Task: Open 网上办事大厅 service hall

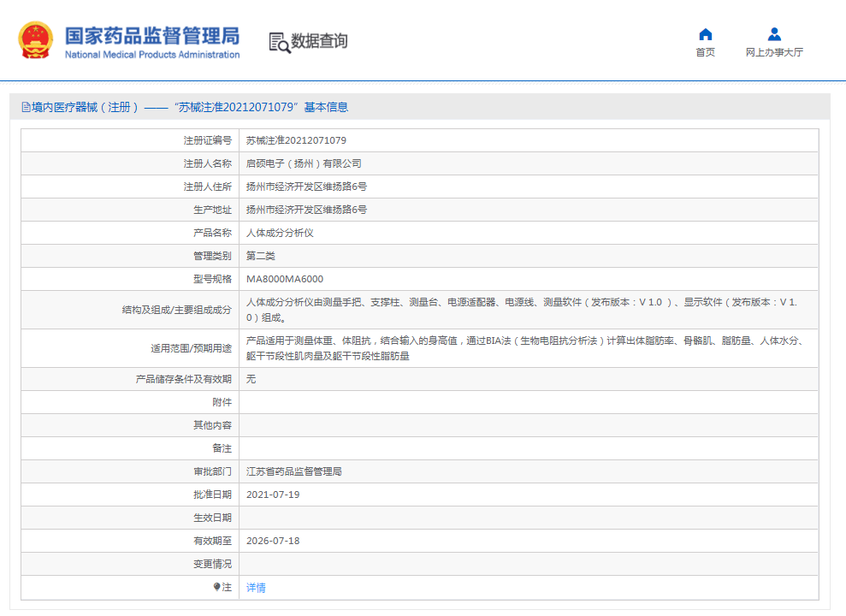Action: point(774,51)
